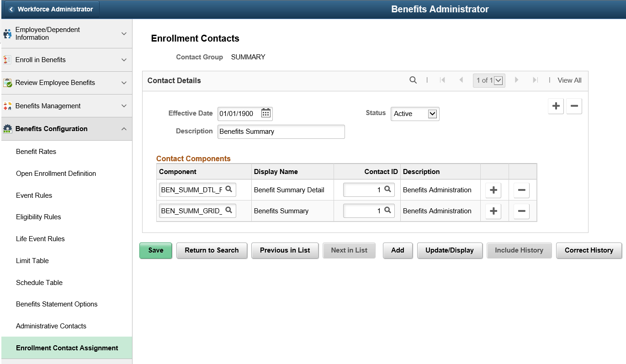Click the Employee/Dependent Information people icon
The image size is (626, 364).
(x=7, y=34)
